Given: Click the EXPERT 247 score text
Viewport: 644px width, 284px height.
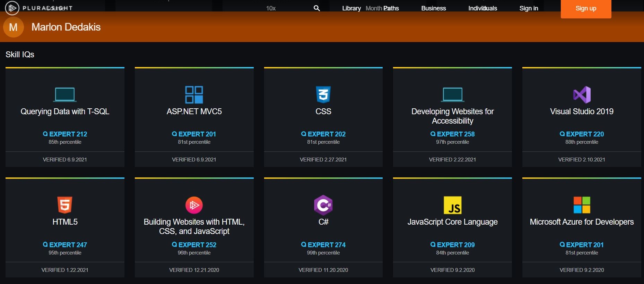Looking at the screenshot, I should (68, 245).
